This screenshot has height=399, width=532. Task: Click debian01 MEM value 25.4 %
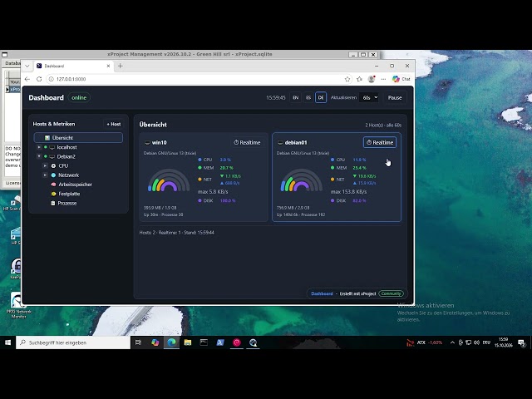[x=359, y=168]
